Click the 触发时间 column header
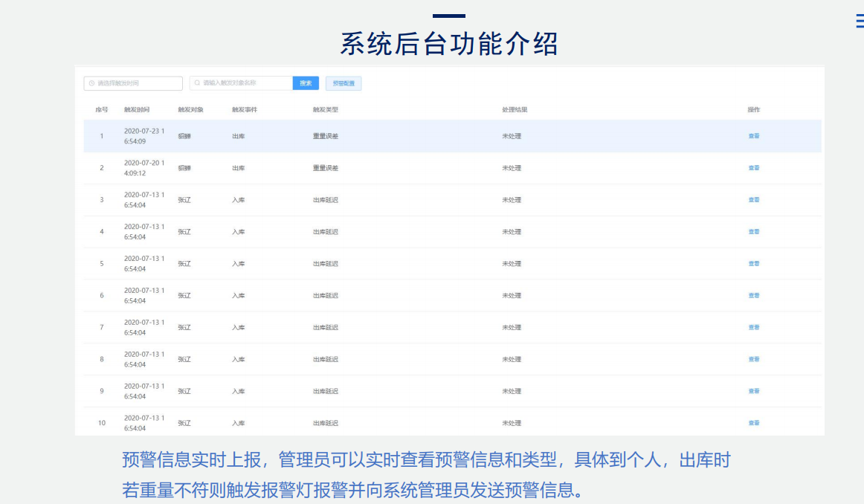Viewport: 864px width, 504px height. pos(137,109)
